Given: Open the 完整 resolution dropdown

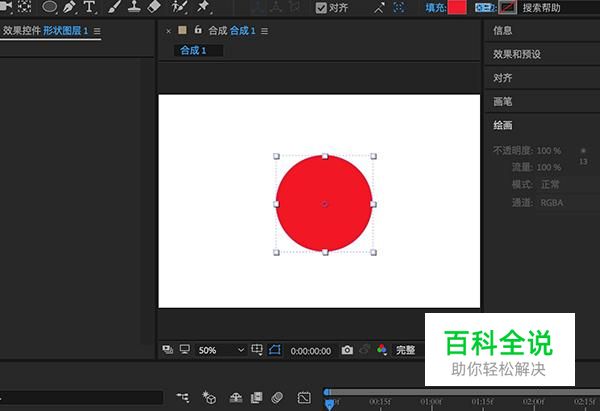Looking at the screenshot, I should [x=407, y=350].
